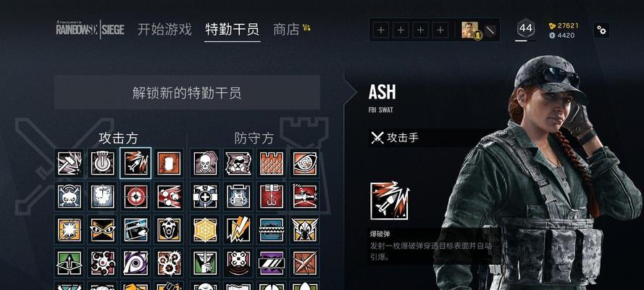Pick Mira's purple striped window icon

(272, 263)
